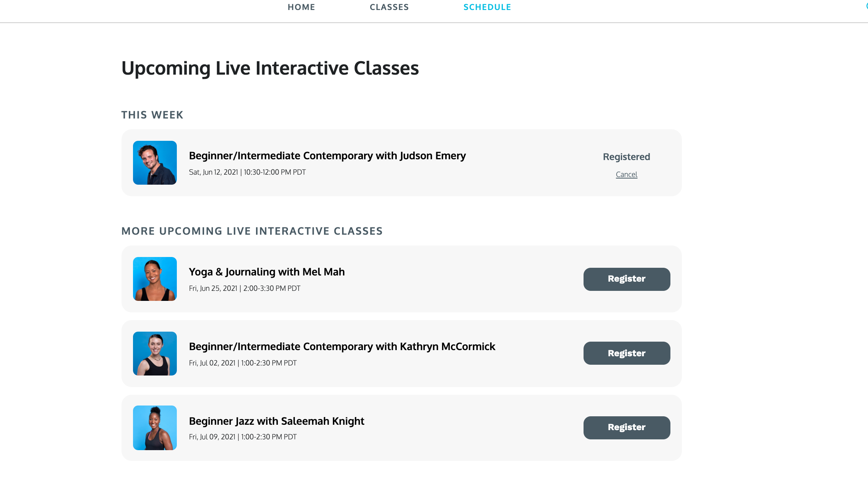
Task: Register for Beginner Jazz with Saleemah Knight
Action: (626, 427)
